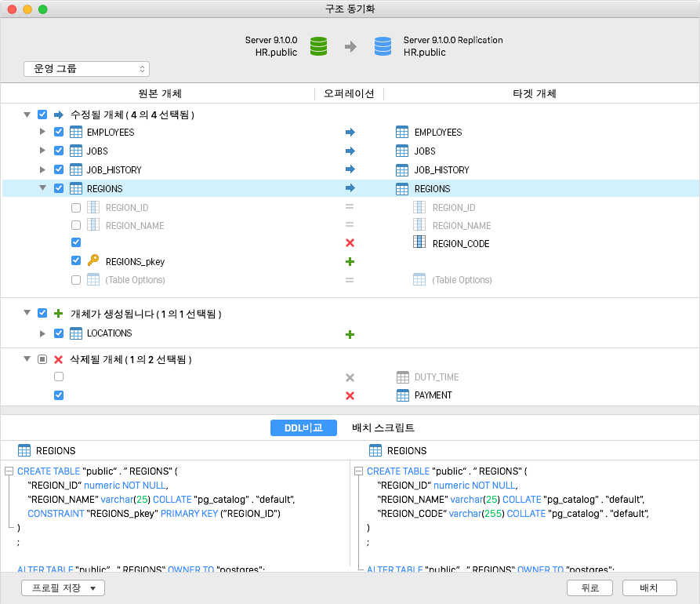Image resolution: width=700 pixels, height=604 pixels.
Task: Click the red delete icon for REGION_CODE
Action: (350, 243)
